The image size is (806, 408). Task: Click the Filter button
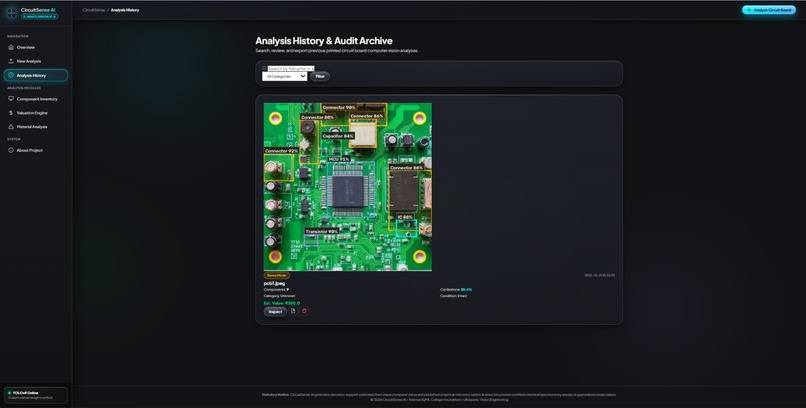pyautogui.click(x=320, y=76)
